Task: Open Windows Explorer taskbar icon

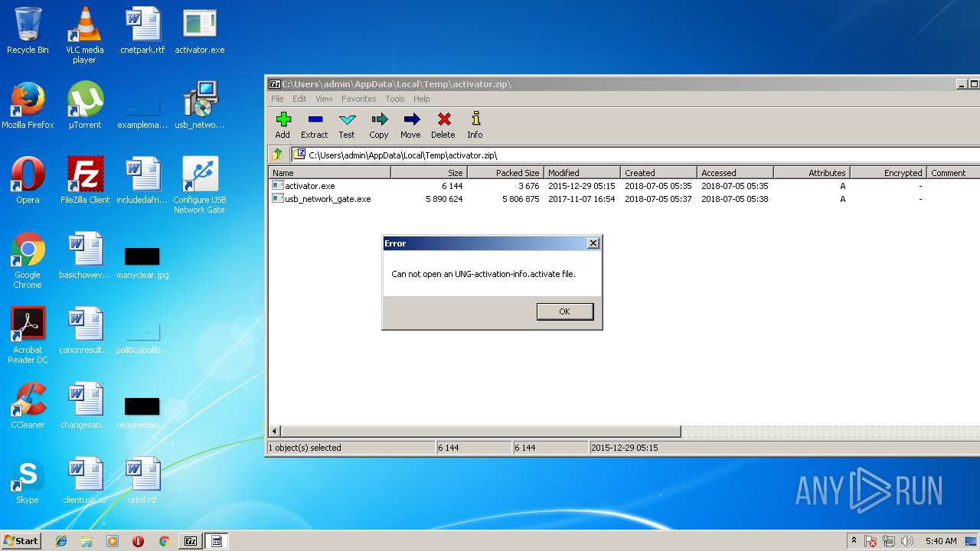Action: tap(87, 541)
